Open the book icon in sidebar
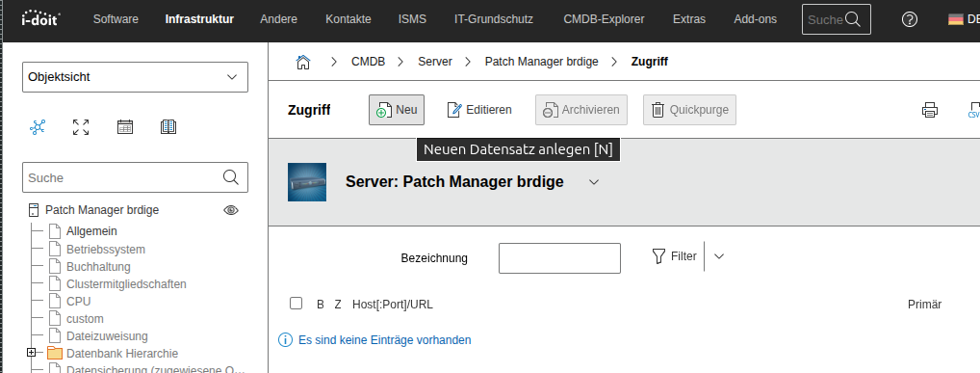The image size is (980, 373). pyautogui.click(x=168, y=127)
